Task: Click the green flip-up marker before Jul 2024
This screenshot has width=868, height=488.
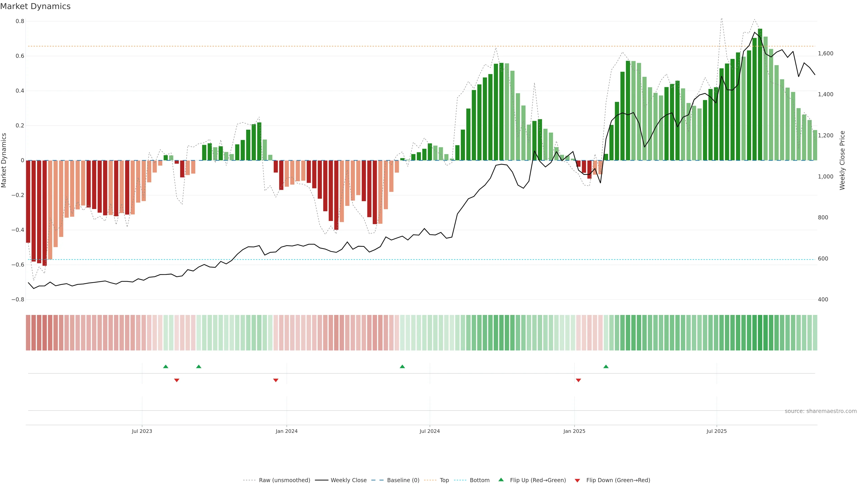Action: click(402, 366)
